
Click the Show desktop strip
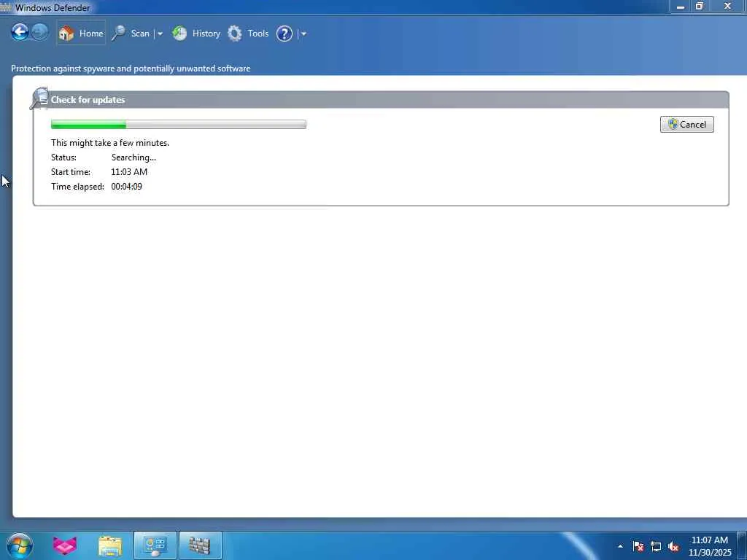pyautogui.click(x=742, y=545)
